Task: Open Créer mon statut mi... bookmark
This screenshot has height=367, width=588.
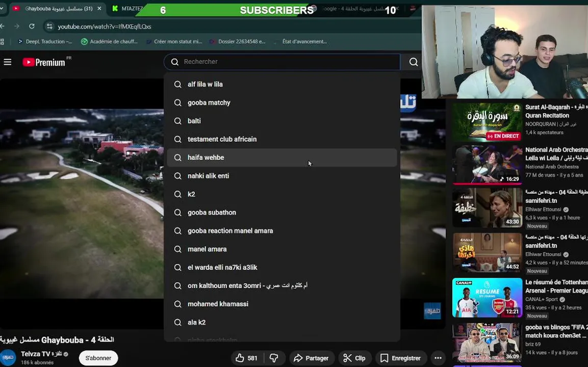Action: pyautogui.click(x=174, y=42)
